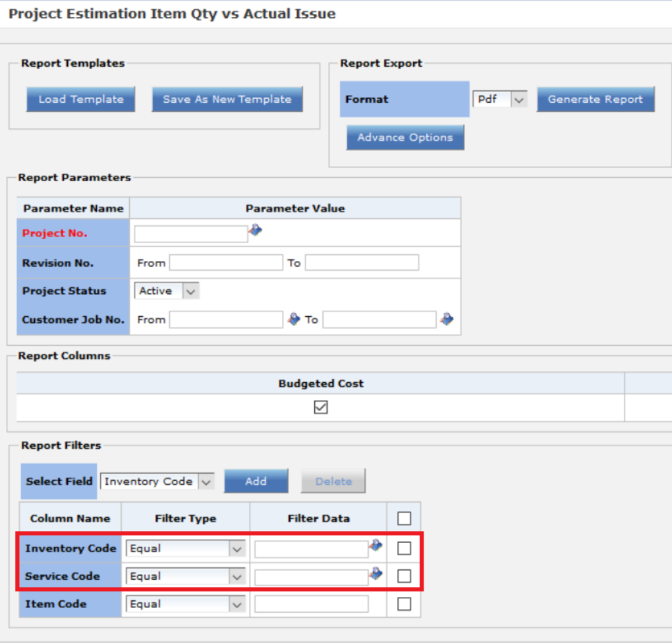The image size is (672, 643).
Task: Click the Project No. text input field
Action: [x=191, y=232]
